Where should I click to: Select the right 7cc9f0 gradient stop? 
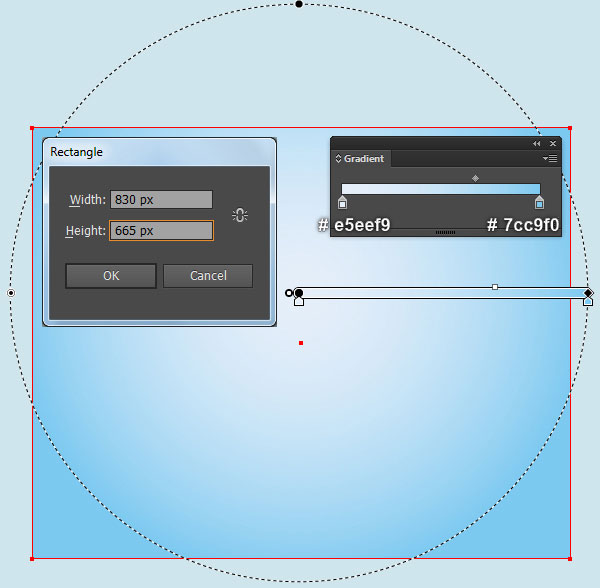coord(539,202)
